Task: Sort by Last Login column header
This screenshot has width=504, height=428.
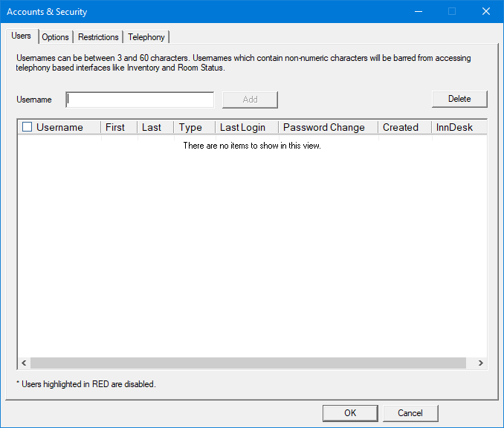Action: coord(242,127)
